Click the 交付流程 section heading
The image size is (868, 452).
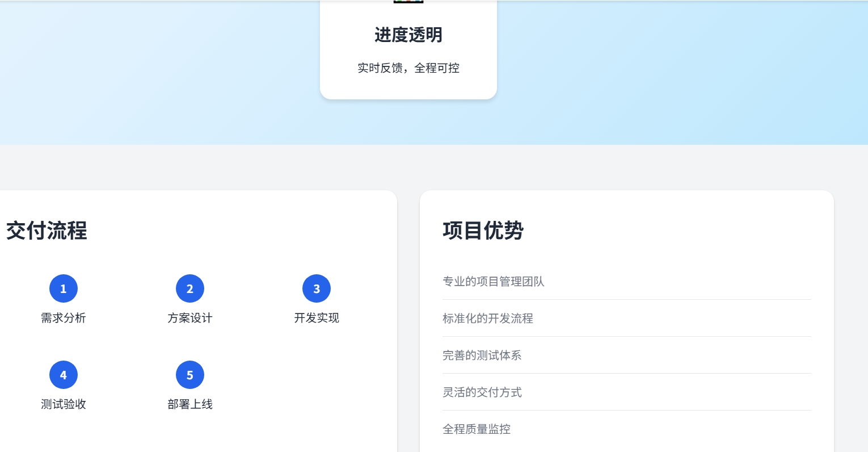[47, 231]
